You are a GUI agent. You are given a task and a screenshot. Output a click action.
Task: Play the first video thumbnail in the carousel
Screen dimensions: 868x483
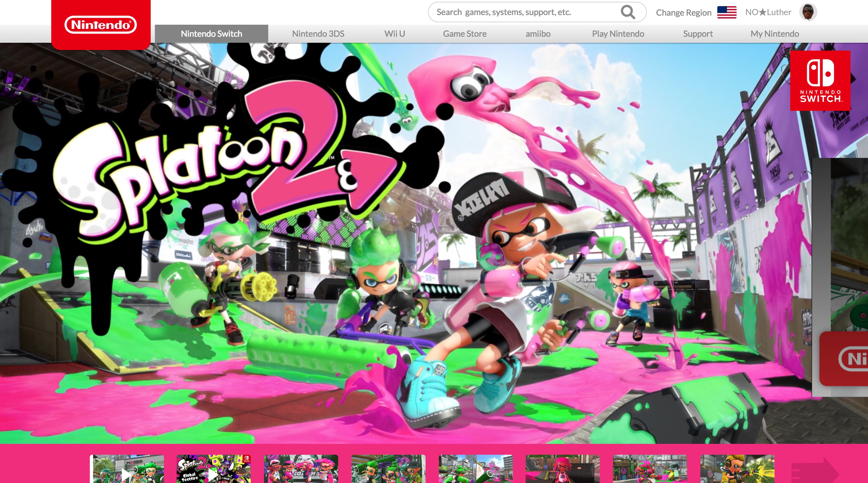point(127,469)
